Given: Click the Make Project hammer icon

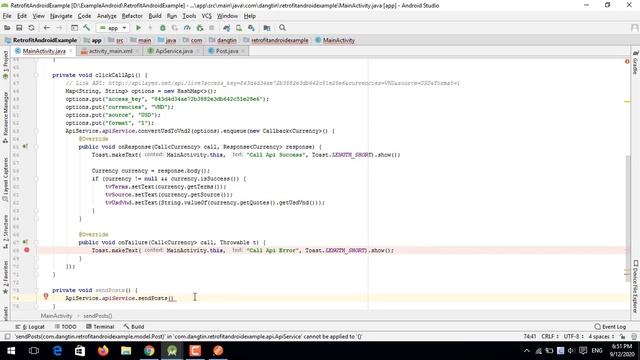Looking at the screenshot, I should tap(87, 28).
